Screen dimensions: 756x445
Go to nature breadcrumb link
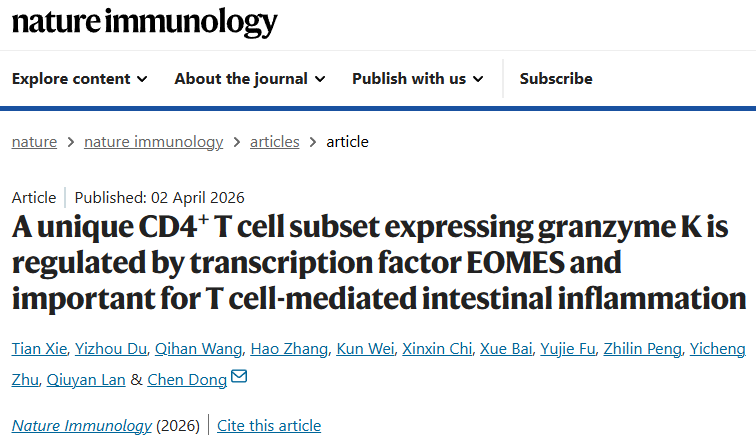coord(34,142)
